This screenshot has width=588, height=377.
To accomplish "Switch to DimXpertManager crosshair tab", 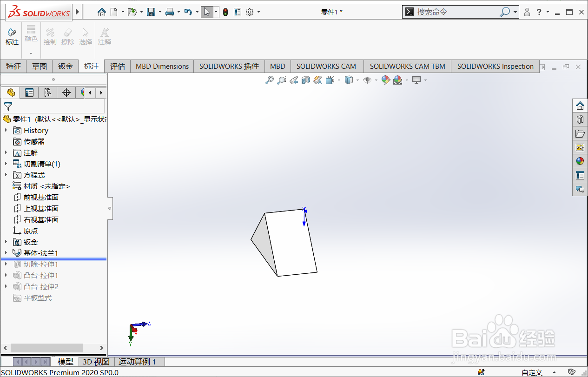I will (66, 93).
